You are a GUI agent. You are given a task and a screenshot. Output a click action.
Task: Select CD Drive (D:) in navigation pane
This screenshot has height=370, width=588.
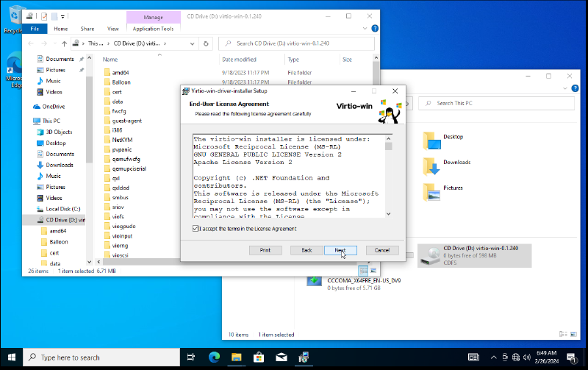coord(65,220)
